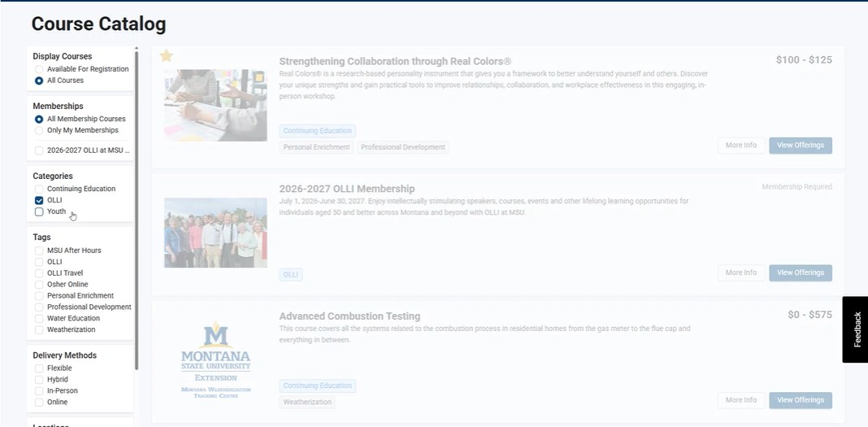Click the Categories filter heading

point(53,176)
